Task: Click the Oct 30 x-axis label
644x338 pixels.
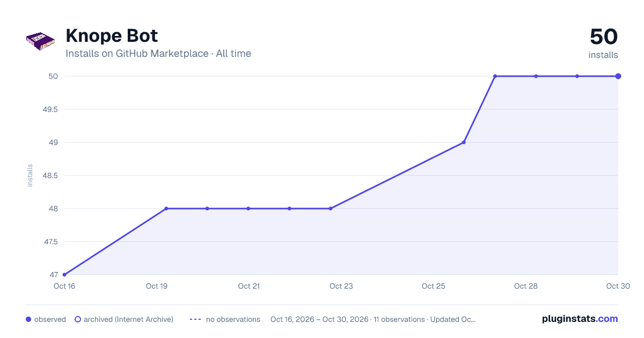Action: [618, 286]
